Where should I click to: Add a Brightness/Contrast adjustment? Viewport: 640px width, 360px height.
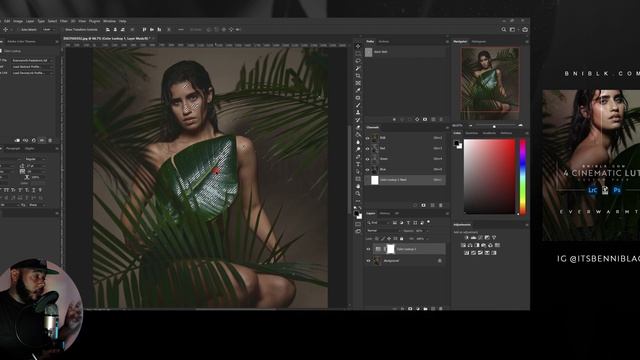467,238
